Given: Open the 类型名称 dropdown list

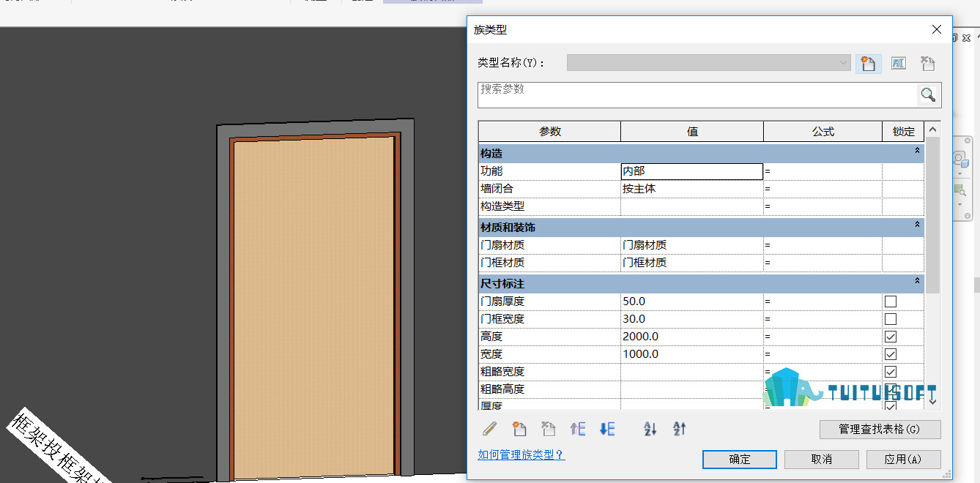Looking at the screenshot, I should pyautogui.click(x=844, y=63).
